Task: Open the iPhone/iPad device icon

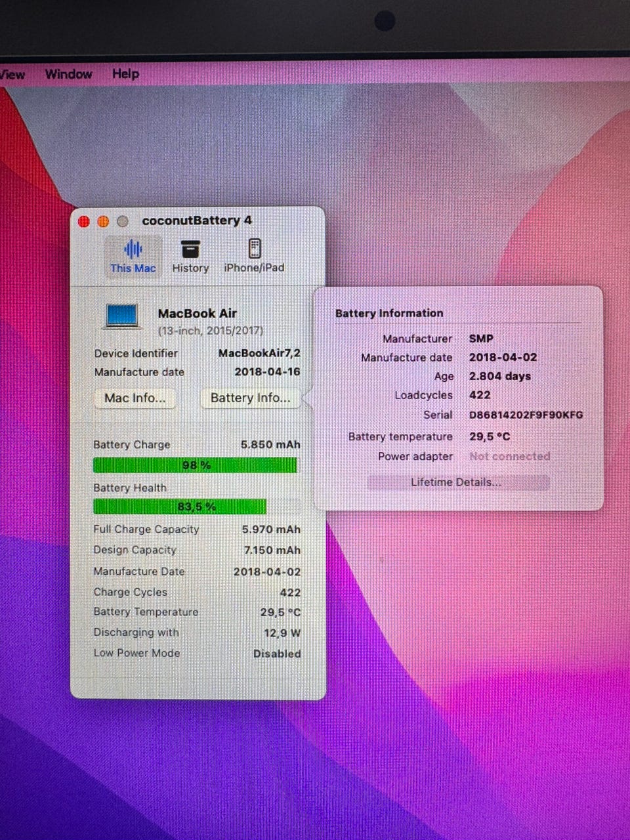Action: click(254, 249)
